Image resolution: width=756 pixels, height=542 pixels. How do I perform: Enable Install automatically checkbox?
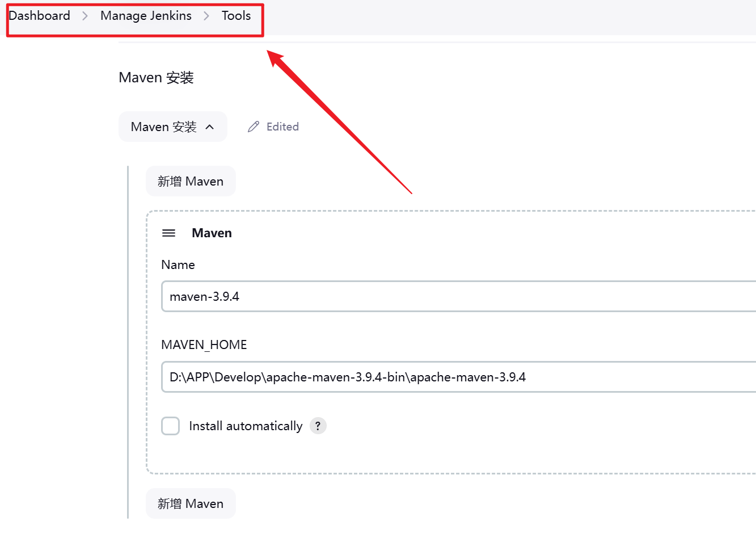tap(171, 426)
